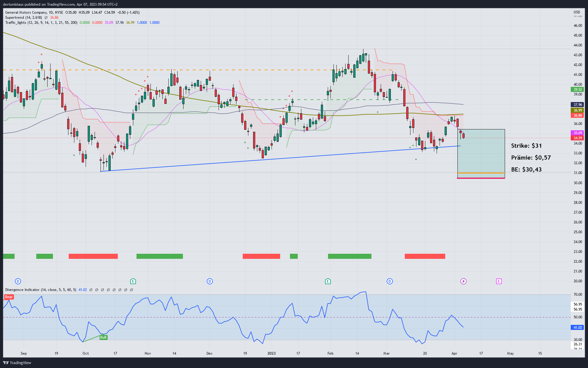Click the May label on the time axis
This screenshot has height=368, width=588.
point(510,353)
